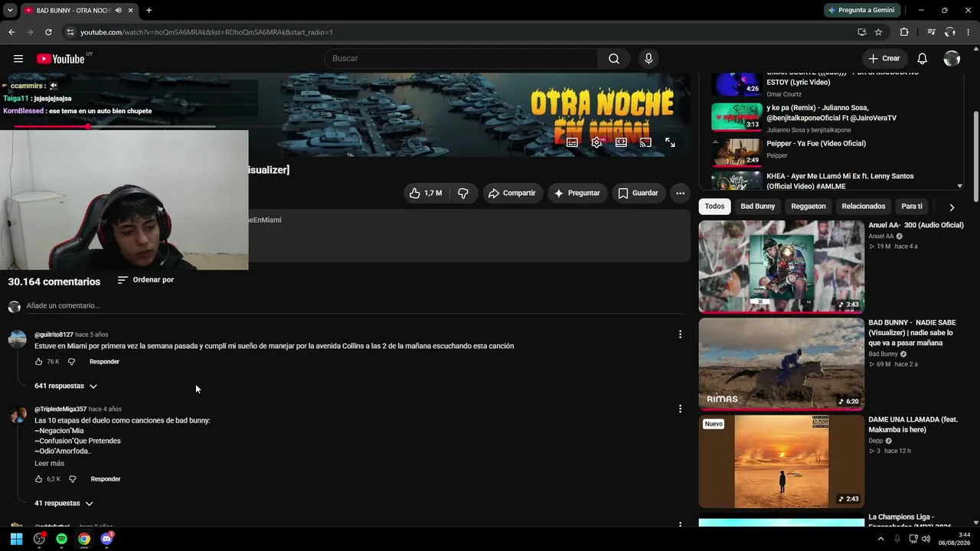The image size is (980, 551).
Task: Select the Para ti filter chip
Action: pyautogui.click(x=912, y=207)
